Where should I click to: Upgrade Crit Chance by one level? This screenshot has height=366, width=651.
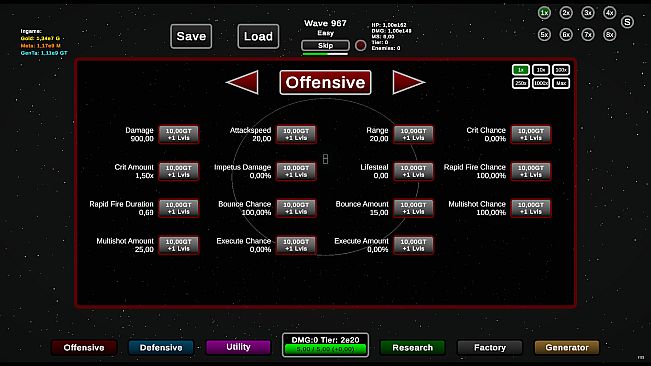tap(531, 134)
